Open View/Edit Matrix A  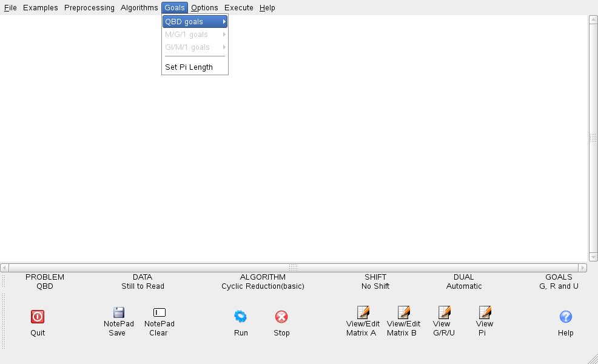pos(363,313)
